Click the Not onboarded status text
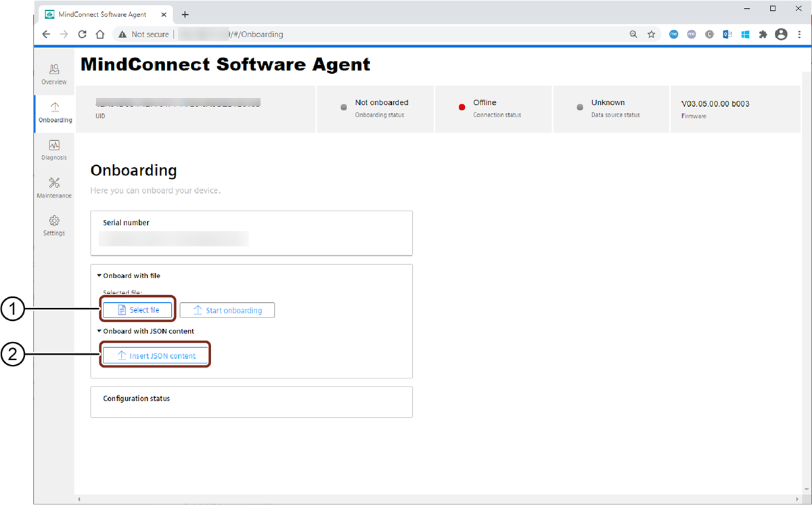812x505 pixels. tap(382, 103)
